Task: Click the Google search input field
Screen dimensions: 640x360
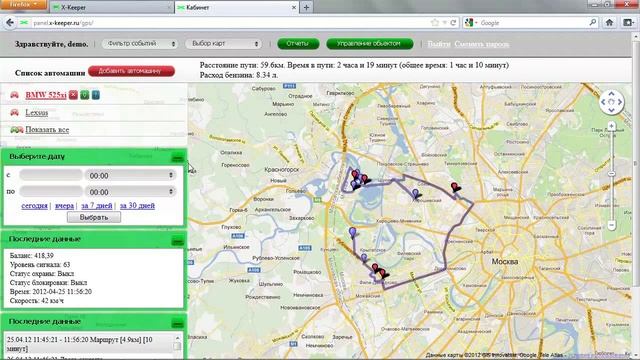Action: (533, 23)
